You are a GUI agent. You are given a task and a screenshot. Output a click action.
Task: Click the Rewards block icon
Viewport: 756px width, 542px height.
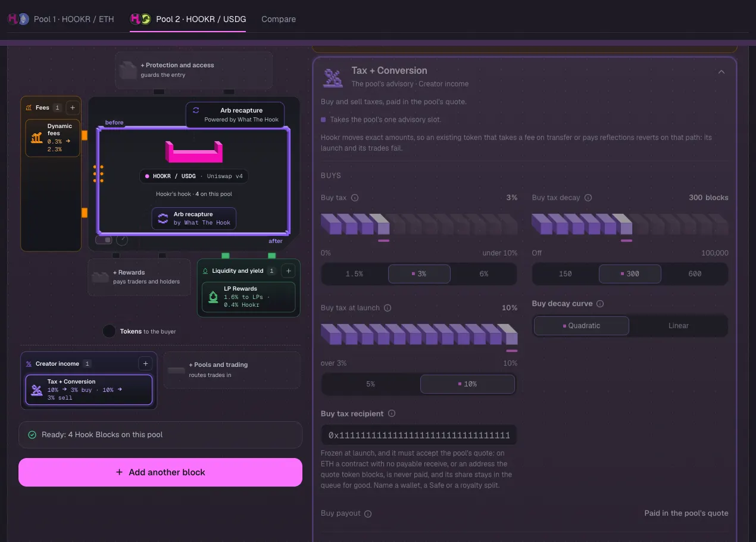click(x=100, y=278)
